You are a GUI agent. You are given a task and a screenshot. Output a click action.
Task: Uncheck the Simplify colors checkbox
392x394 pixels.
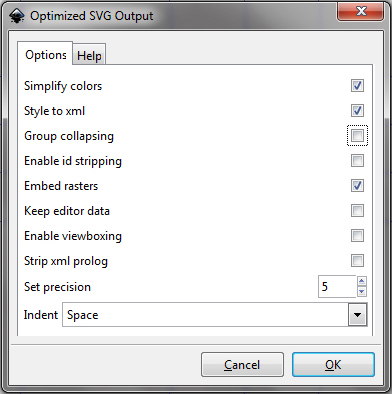[x=357, y=86]
